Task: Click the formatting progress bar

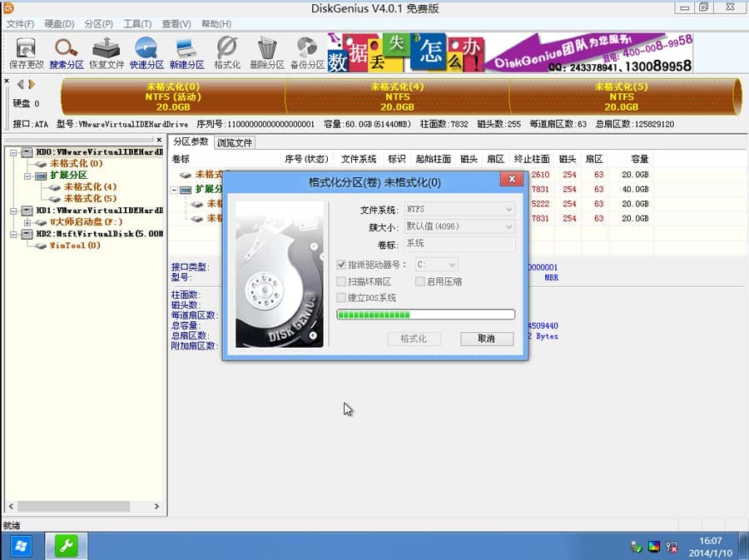Action: click(425, 315)
